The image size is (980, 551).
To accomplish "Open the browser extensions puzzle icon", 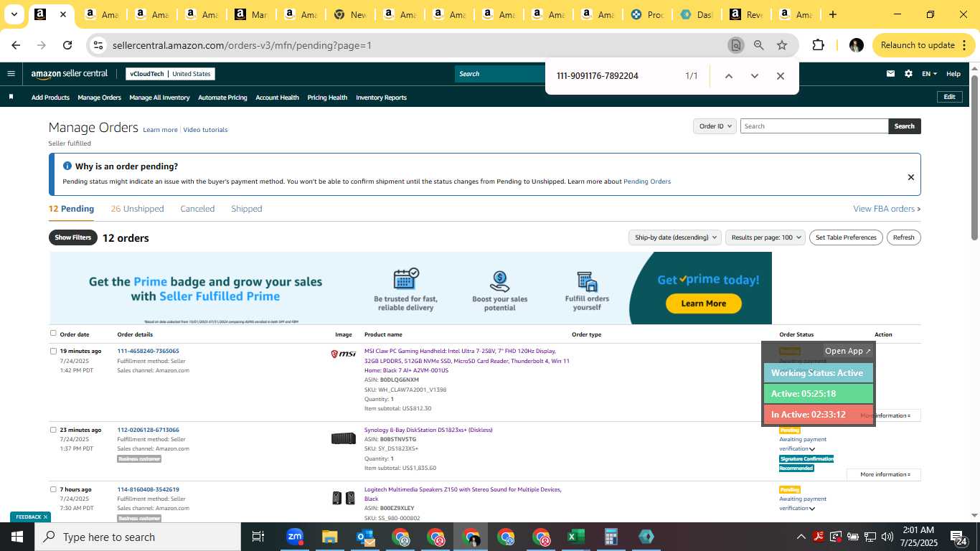I will coord(818,45).
